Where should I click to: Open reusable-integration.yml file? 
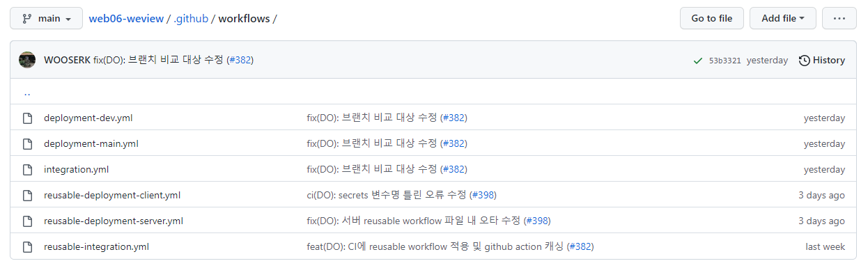(x=96, y=246)
